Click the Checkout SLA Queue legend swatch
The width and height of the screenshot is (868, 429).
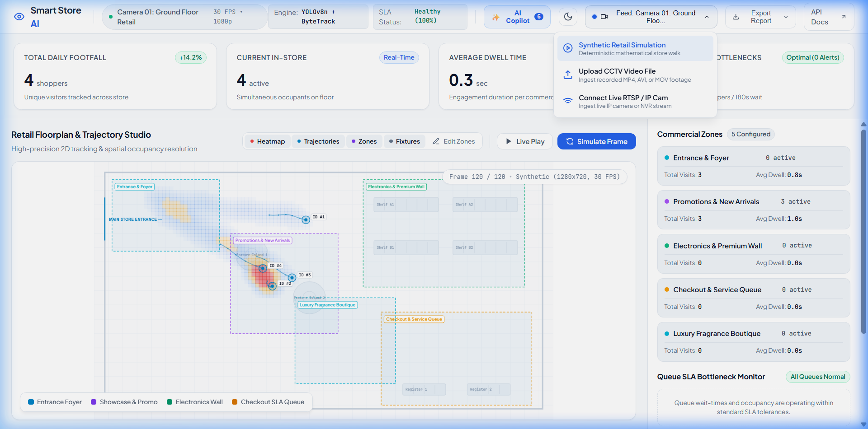tap(235, 402)
